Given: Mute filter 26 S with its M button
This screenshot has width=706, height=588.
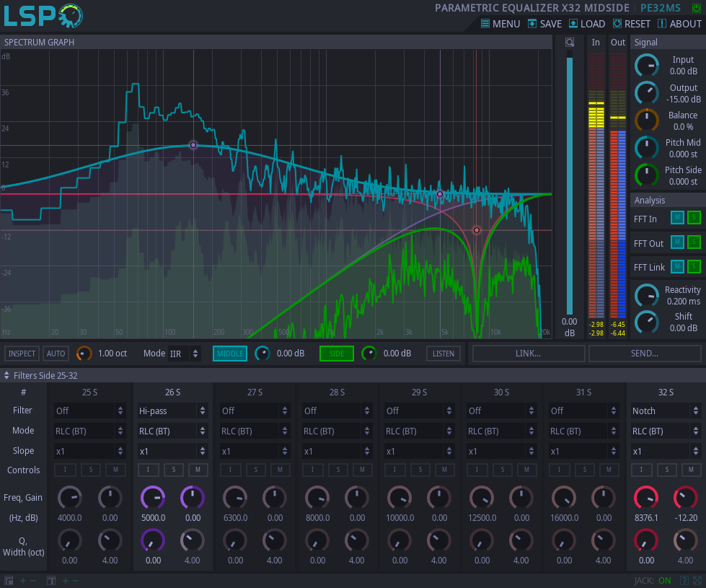Looking at the screenshot, I should click(x=198, y=470).
